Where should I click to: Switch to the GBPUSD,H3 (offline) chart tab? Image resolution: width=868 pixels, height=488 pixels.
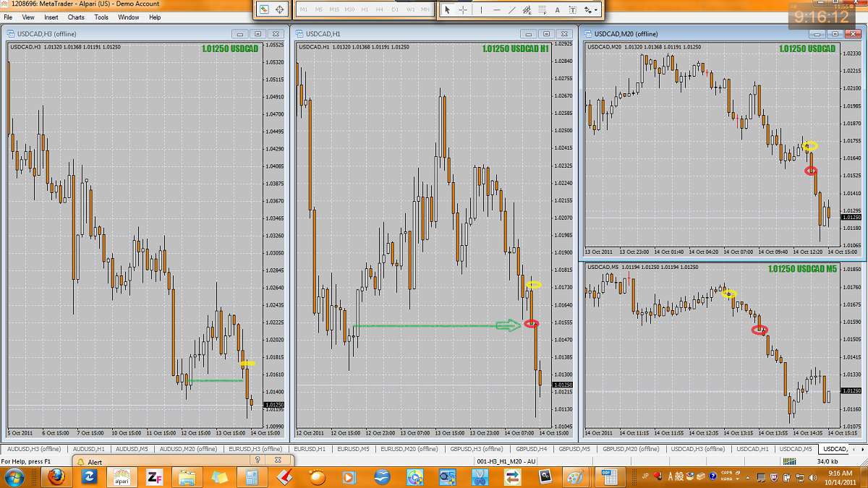click(x=478, y=449)
